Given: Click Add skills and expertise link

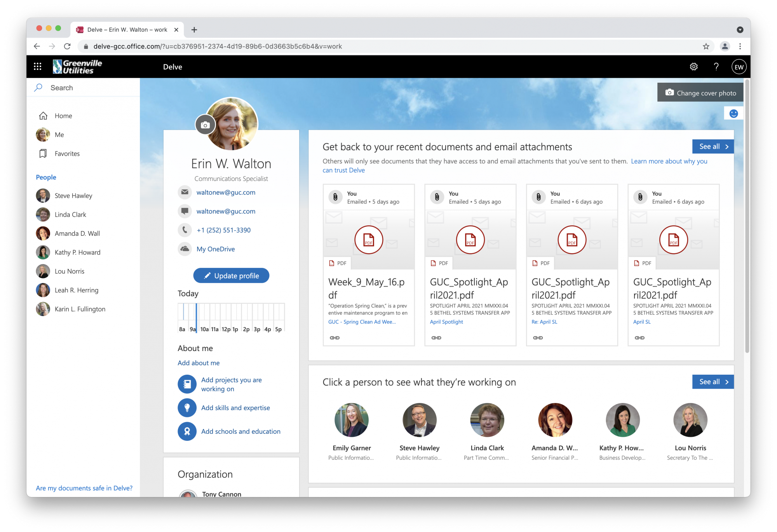Looking at the screenshot, I should 235,408.
